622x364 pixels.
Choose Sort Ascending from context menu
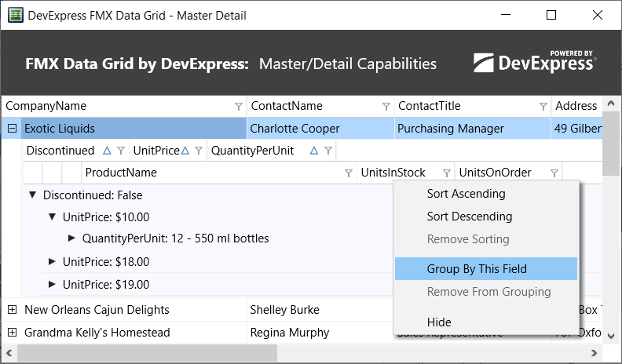(486, 194)
